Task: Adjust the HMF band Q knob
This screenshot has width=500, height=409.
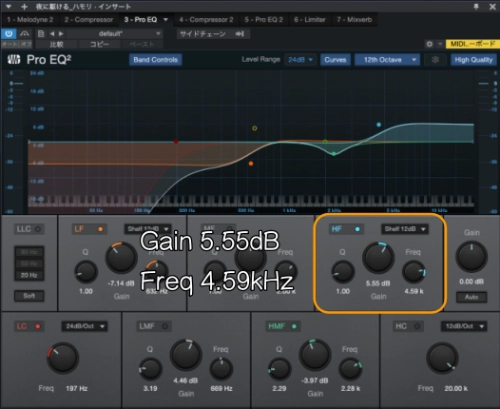Action: [x=279, y=369]
